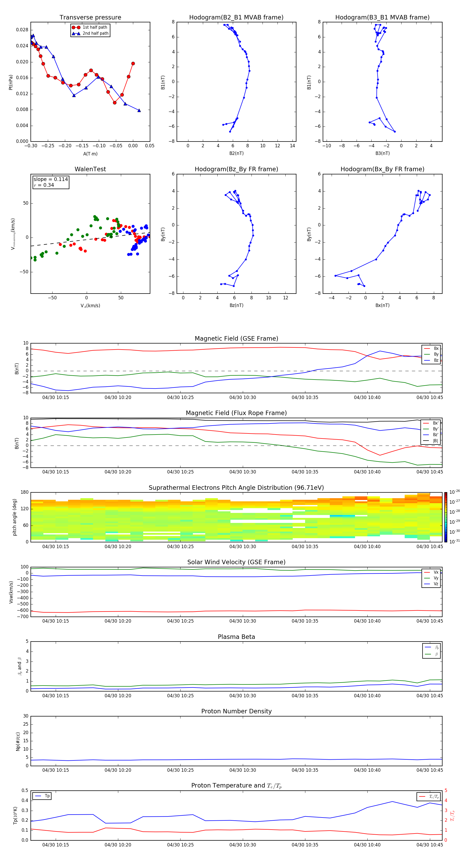Select "Bx'" in Flux Rope legend
The image size is (473, 868).
pyautogui.click(x=431, y=423)
